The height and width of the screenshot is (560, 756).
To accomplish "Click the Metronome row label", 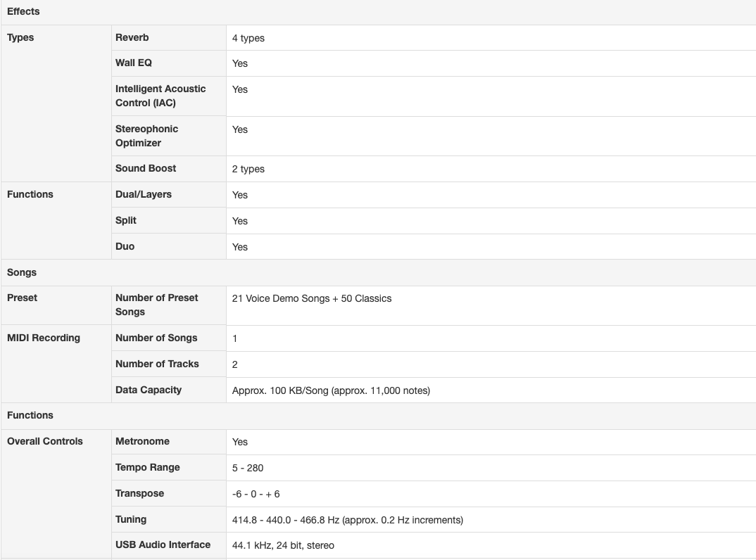I will pos(142,441).
